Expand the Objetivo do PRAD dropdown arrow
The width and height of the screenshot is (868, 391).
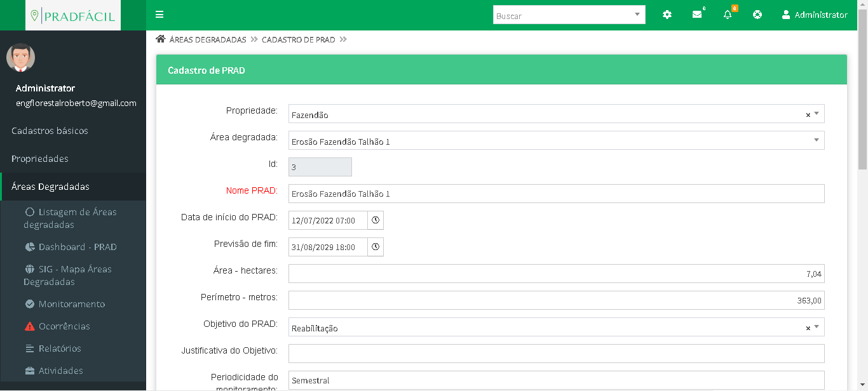pyautogui.click(x=817, y=327)
